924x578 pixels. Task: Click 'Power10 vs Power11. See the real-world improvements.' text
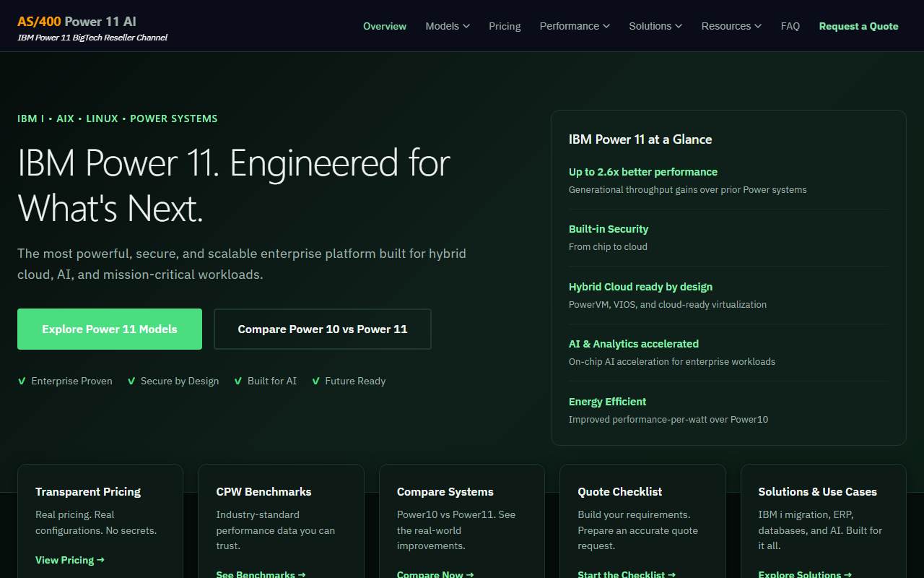[x=456, y=530]
